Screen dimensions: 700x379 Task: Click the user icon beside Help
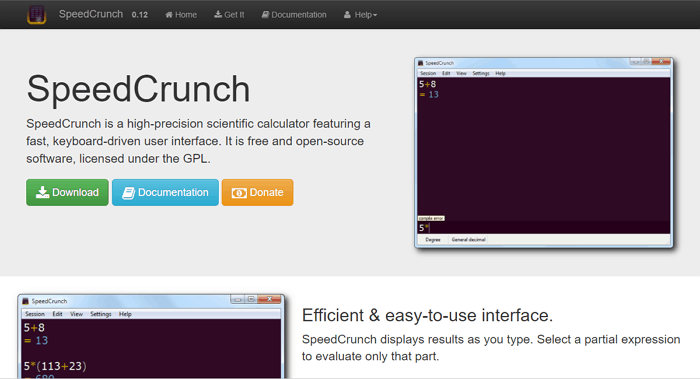pyautogui.click(x=347, y=15)
